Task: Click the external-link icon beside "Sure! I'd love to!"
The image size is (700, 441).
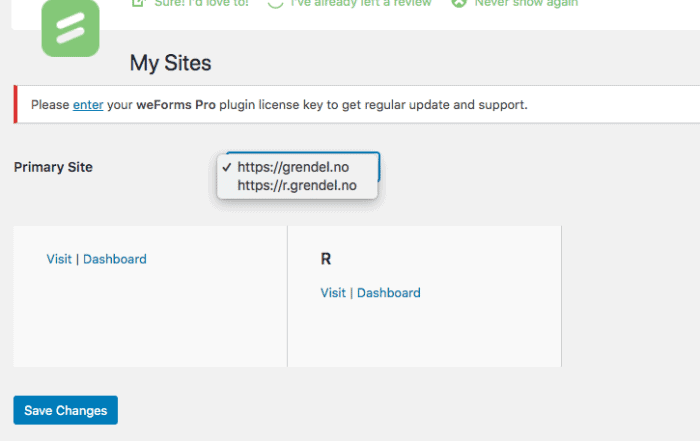Action: 138,3
